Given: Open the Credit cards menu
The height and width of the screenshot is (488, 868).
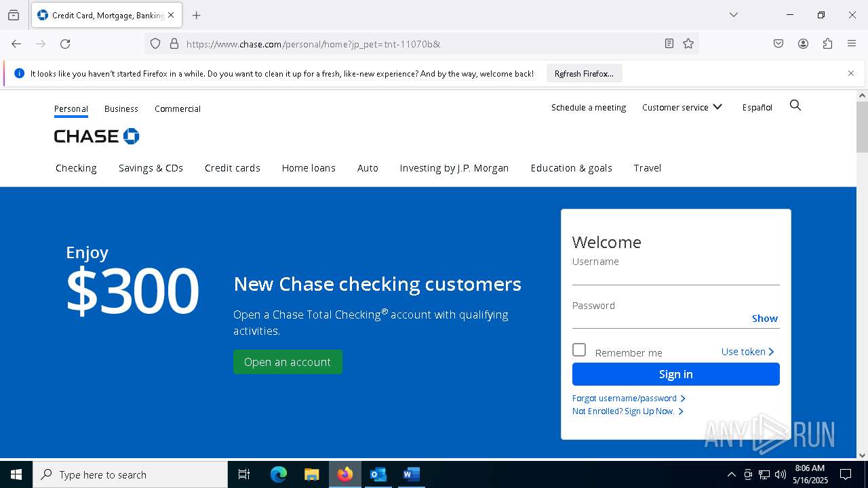Looking at the screenshot, I should [x=233, y=168].
